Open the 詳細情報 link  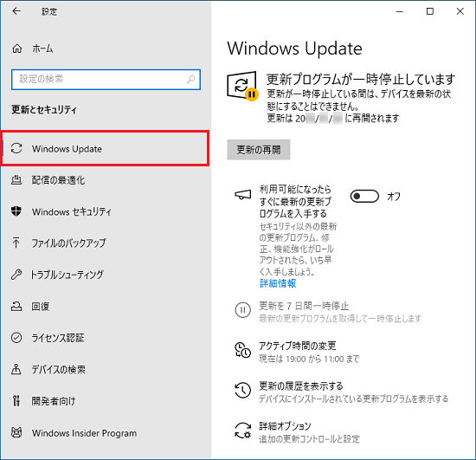pyautogui.click(x=278, y=283)
